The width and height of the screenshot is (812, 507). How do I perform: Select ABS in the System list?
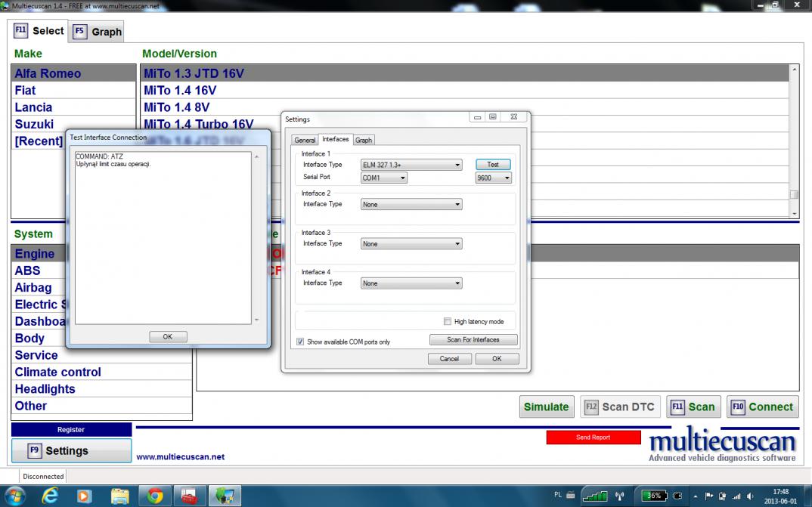(39, 271)
